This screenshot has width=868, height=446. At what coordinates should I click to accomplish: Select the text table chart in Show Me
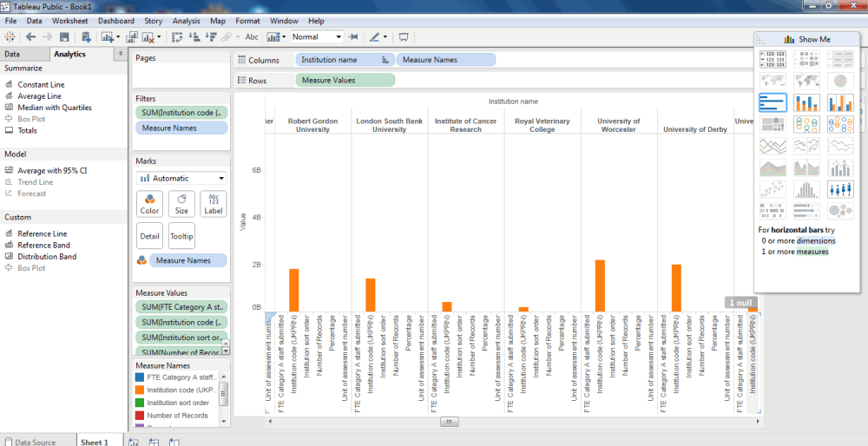pos(773,58)
